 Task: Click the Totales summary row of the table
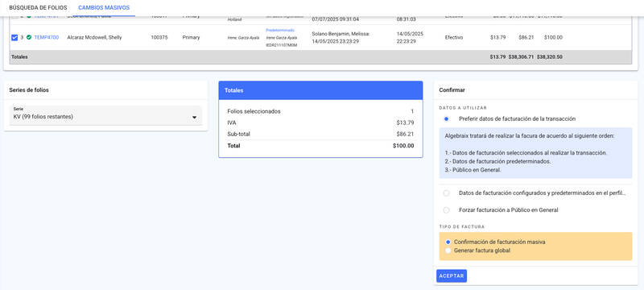coord(320,57)
